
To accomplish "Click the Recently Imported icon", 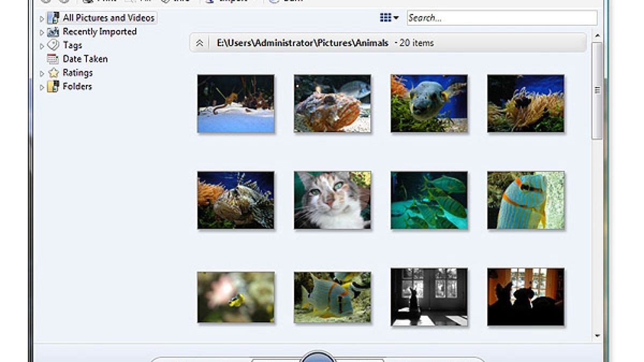I will (53, 32).
